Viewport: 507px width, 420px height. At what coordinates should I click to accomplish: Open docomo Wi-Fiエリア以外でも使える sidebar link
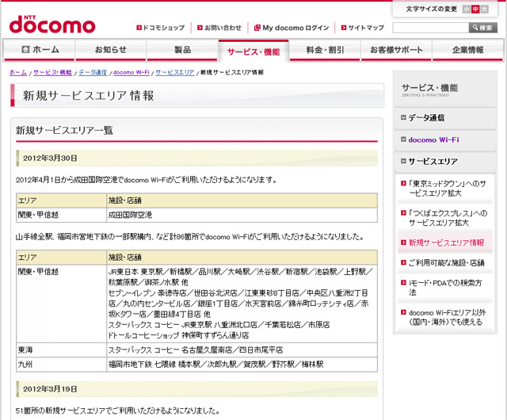tap(447, 317)
